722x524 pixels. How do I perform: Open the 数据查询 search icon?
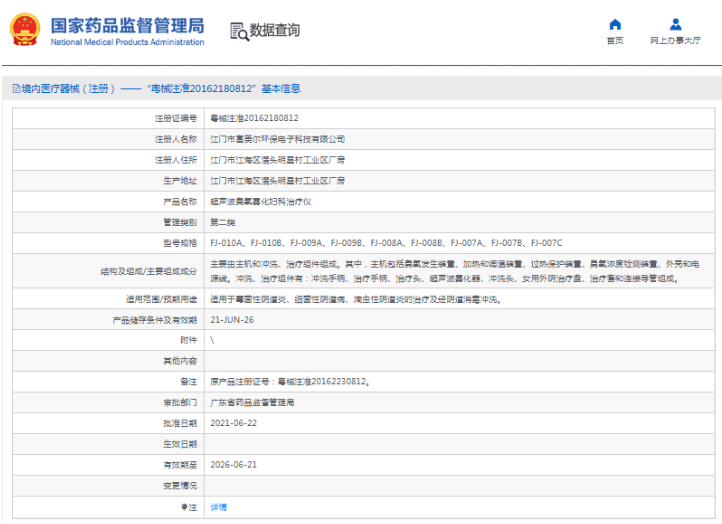pos(239,31)
